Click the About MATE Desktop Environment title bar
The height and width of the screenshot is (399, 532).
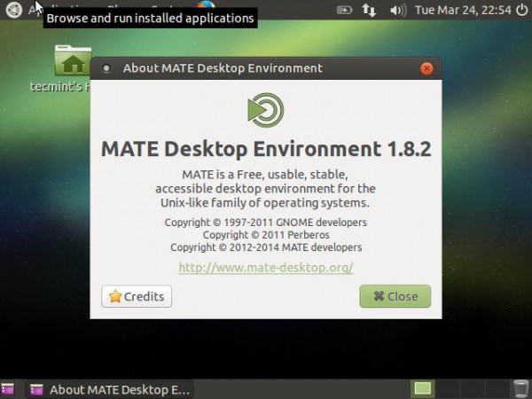pyautogui.click(x=266, y=68)
